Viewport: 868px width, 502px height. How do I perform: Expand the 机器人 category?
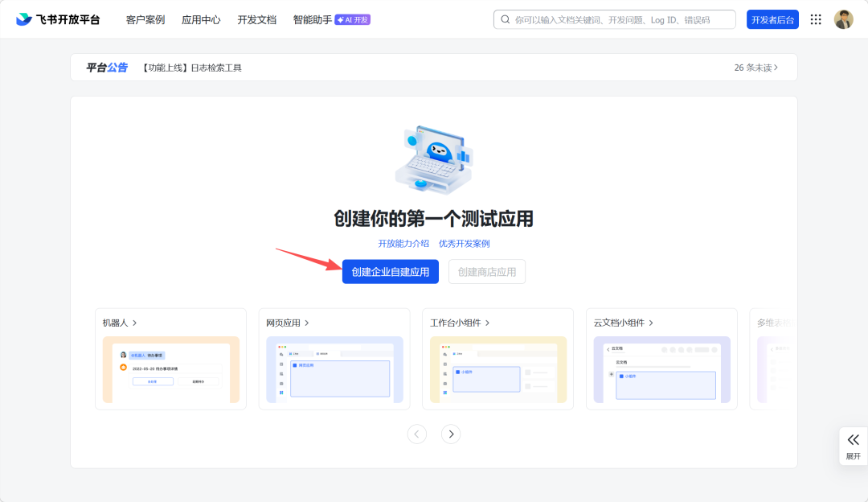(120, 323)
